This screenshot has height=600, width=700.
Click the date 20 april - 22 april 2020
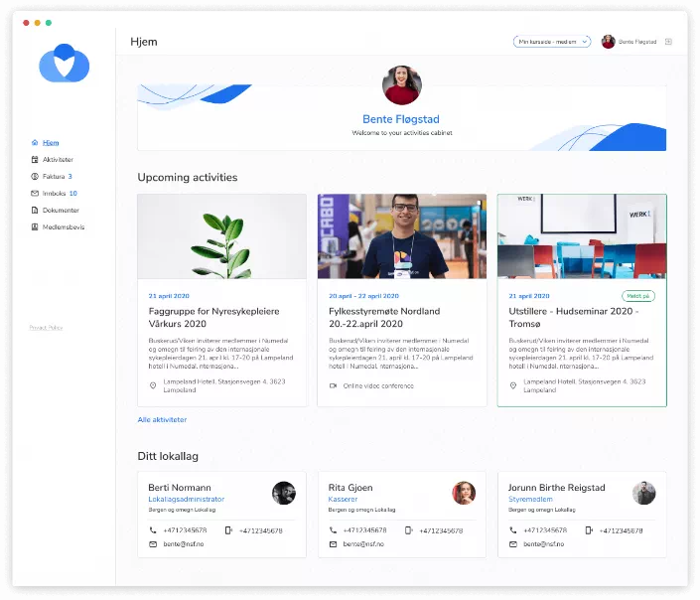pos(363,296)
